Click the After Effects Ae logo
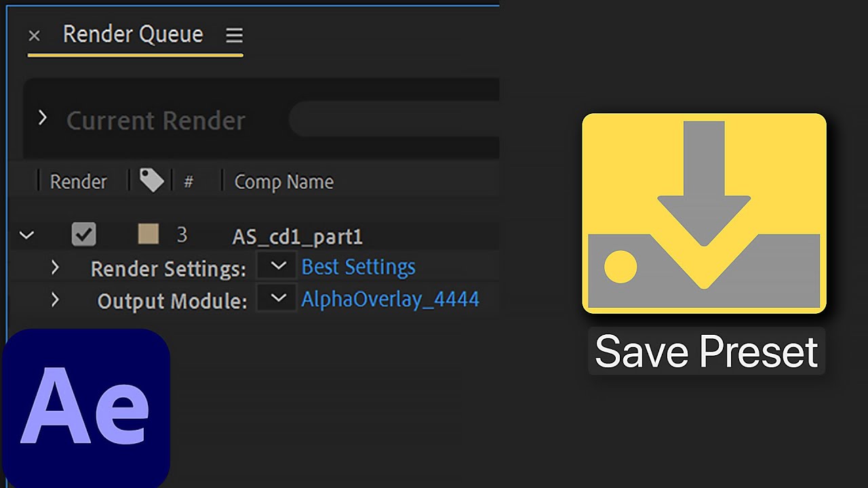The image size is (868, 488). click(85, 408)
